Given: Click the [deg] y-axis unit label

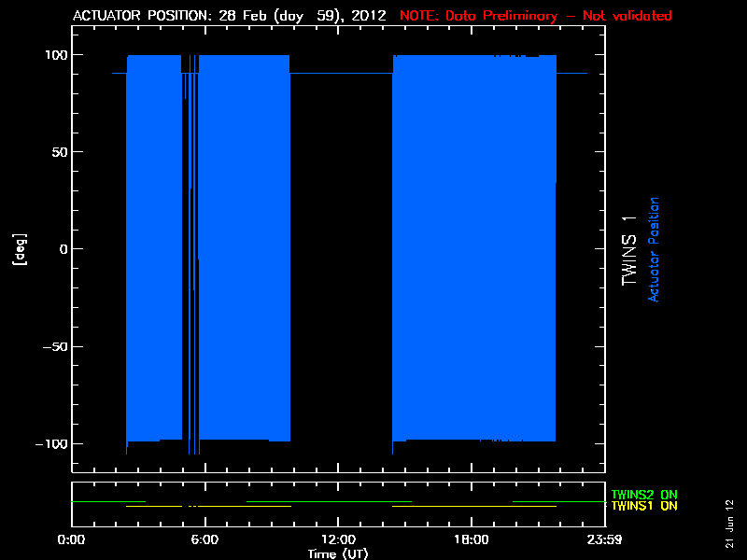Looking at the screenshot, I should [18, 249].
